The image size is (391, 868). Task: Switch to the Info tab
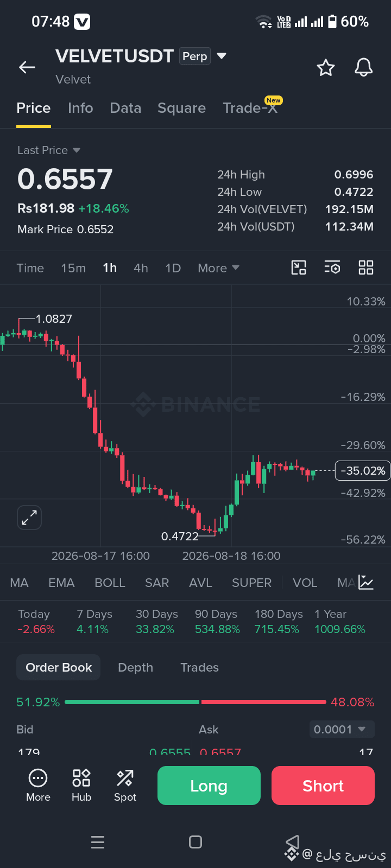tap(80, 108)
